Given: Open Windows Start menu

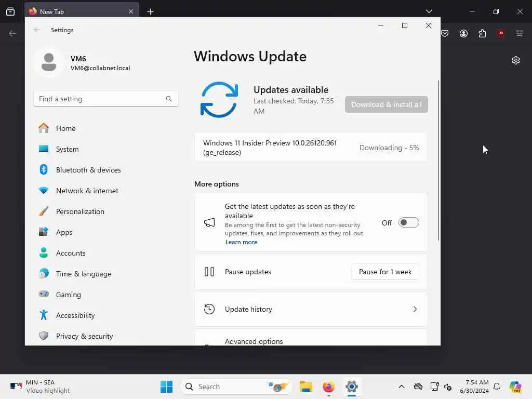Looking at the screenshot, I should [x=166, y=387].
